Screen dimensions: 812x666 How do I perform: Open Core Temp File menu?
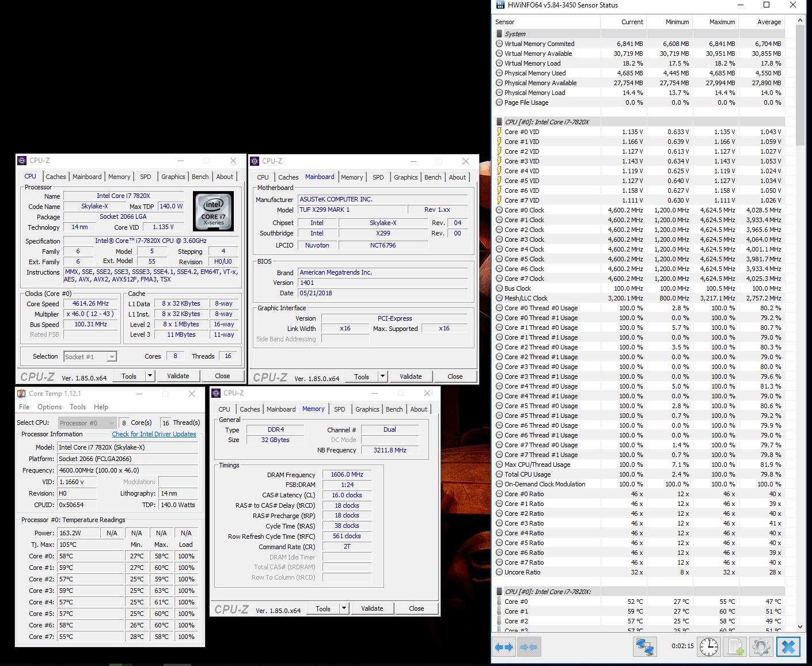tap(24, 406)
